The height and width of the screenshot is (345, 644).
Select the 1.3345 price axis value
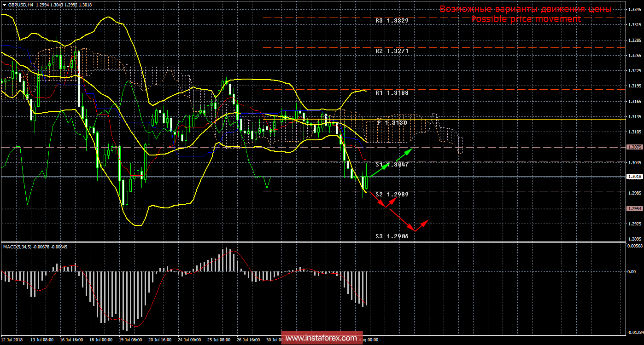point(635,10)
